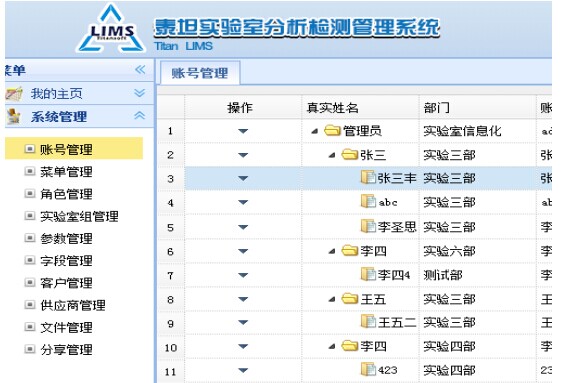
Task: Collapse the menu sidebar with double-left arrows
Action: pos(140,69)
